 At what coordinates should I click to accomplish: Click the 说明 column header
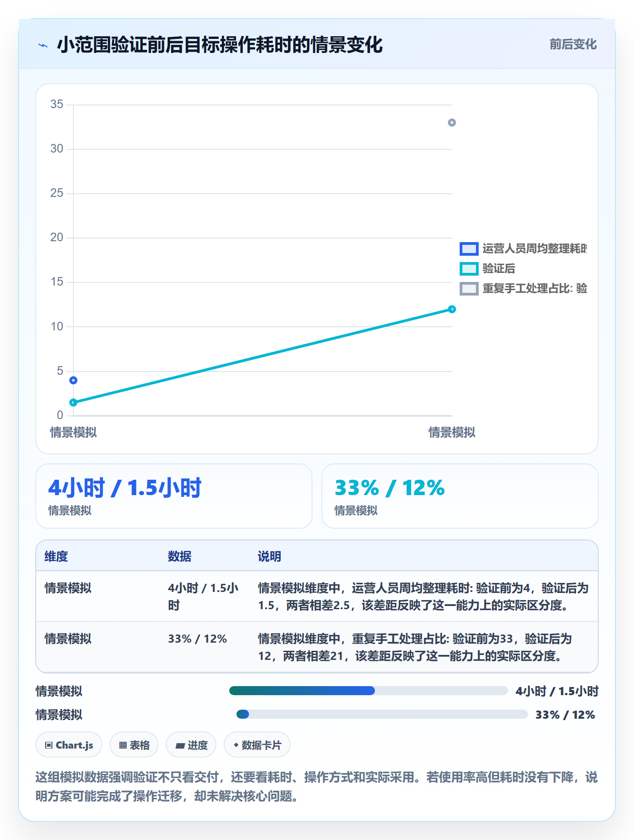[269, 556]
